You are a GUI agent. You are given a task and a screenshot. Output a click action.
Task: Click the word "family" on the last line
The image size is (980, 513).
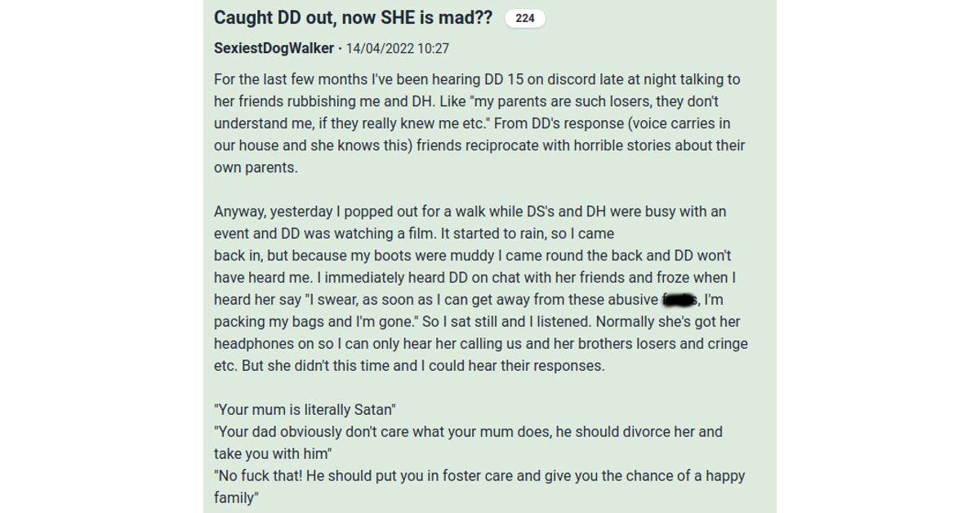(234, 497)
